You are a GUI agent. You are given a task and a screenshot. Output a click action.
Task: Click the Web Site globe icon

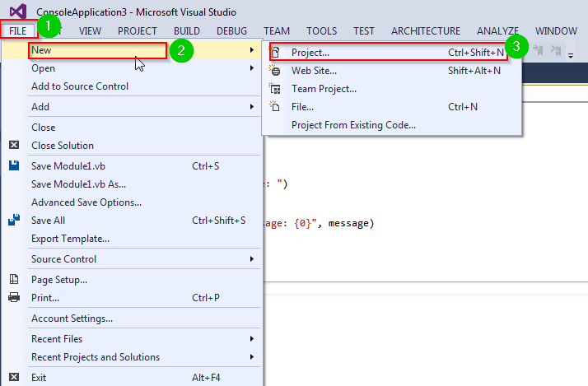[x=276, y=70]
